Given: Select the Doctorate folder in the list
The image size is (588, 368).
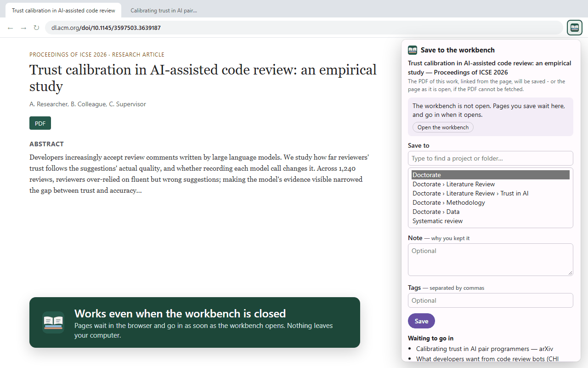Looking at the screenshot, I should (491, 175).
